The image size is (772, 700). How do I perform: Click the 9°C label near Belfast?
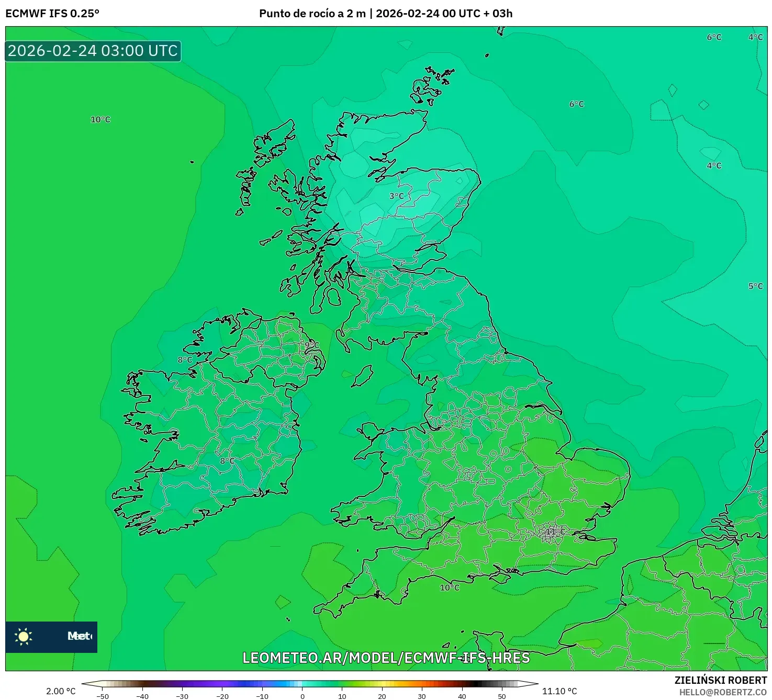pos(312,345)
